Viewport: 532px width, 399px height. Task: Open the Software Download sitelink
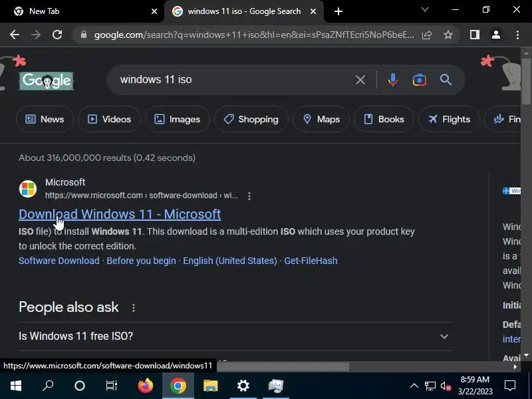tap(59, 261)
